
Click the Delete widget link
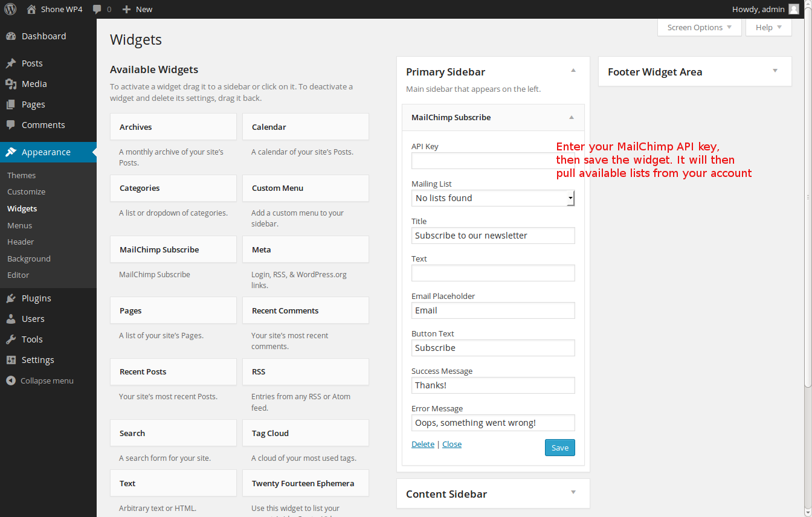423,444
